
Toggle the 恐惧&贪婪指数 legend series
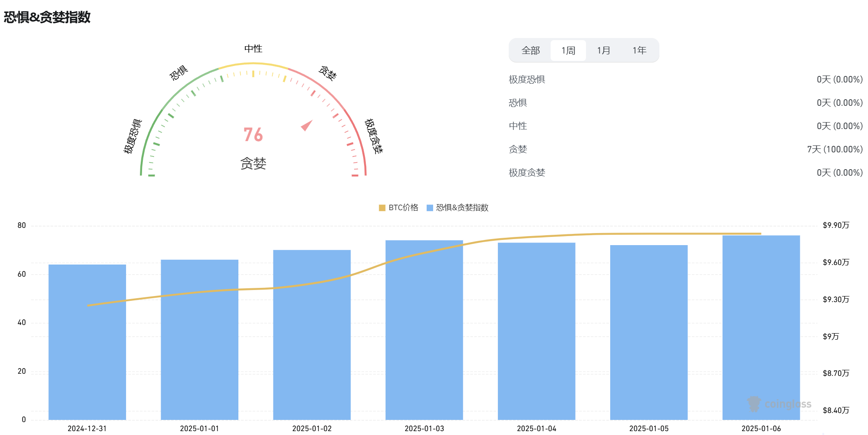(x=457, y=208)
